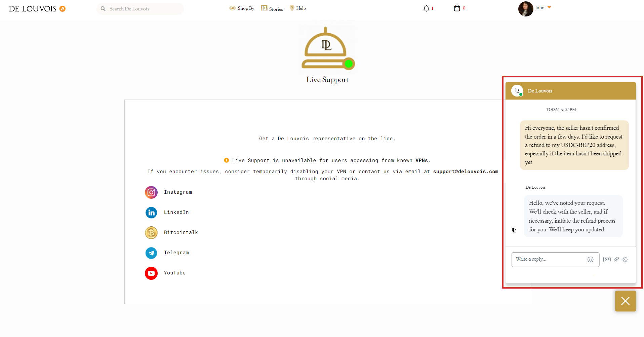Viewport: 644px width, 337px height.
Task: Expand the John account dropdown arrow
Action: [x=549, y=7]
